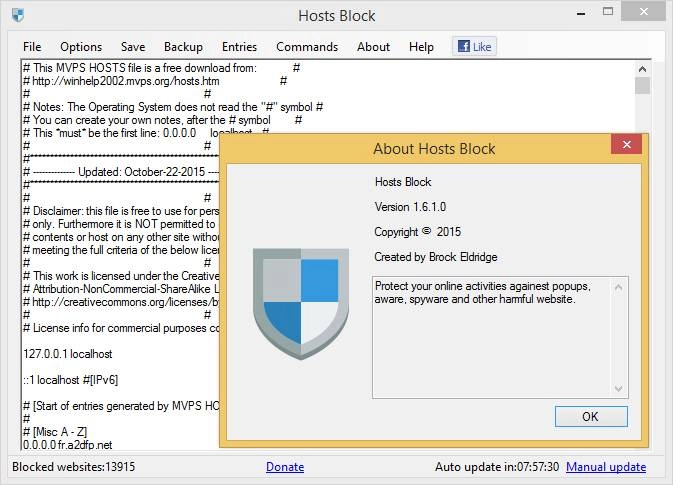The width and height of the screenshot is (673, 485).
Task: Click 'Created by Brock Eldridge' text
Action: click(436, 257)
